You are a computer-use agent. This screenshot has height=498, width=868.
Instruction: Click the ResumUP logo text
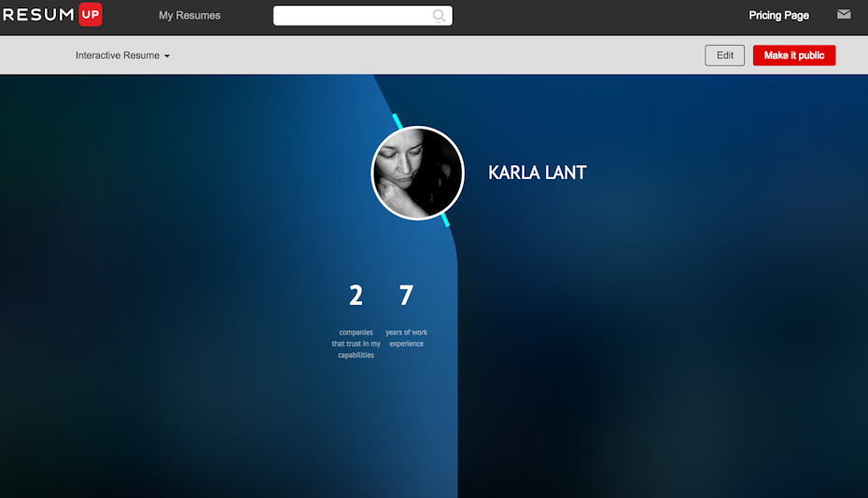[x=39, y=15]
